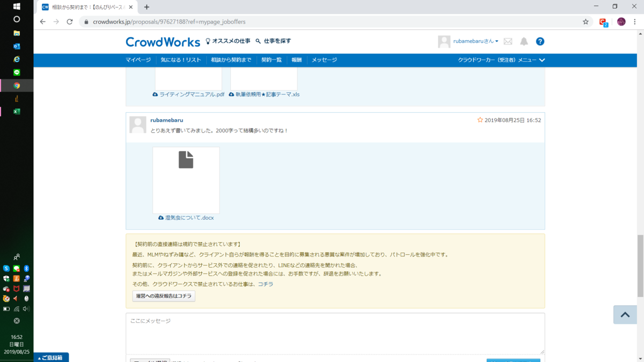Open Excel from the taskbar
This screenshot has height=362, width=644.
pos(17,112)
